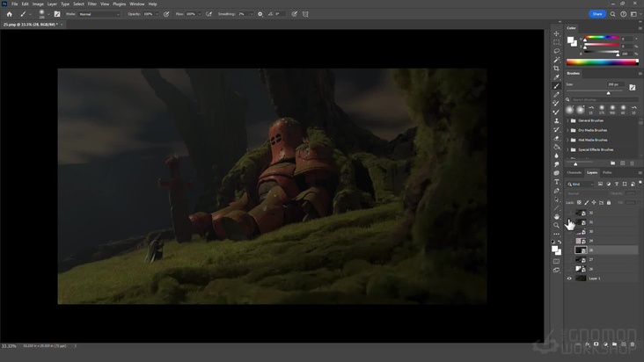
Task: Open the Plugins menu
Action: (119, 4)
